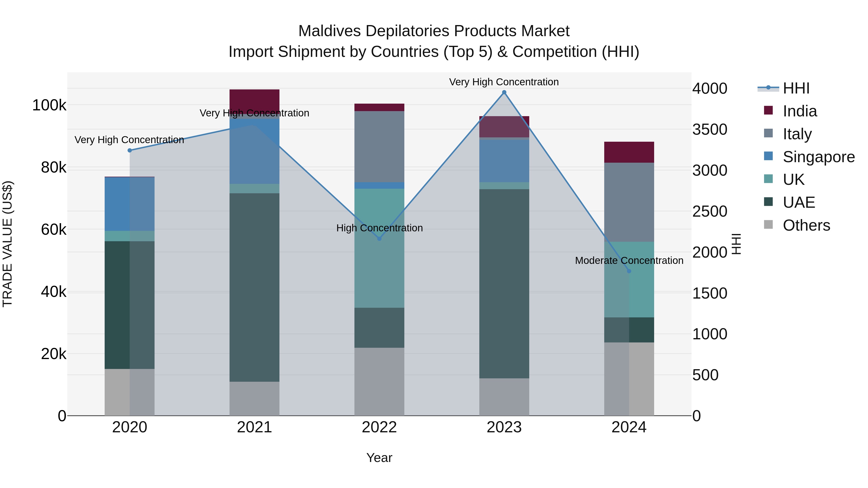
Task: Click the 'Year' axis title
Action: point(379,458)
